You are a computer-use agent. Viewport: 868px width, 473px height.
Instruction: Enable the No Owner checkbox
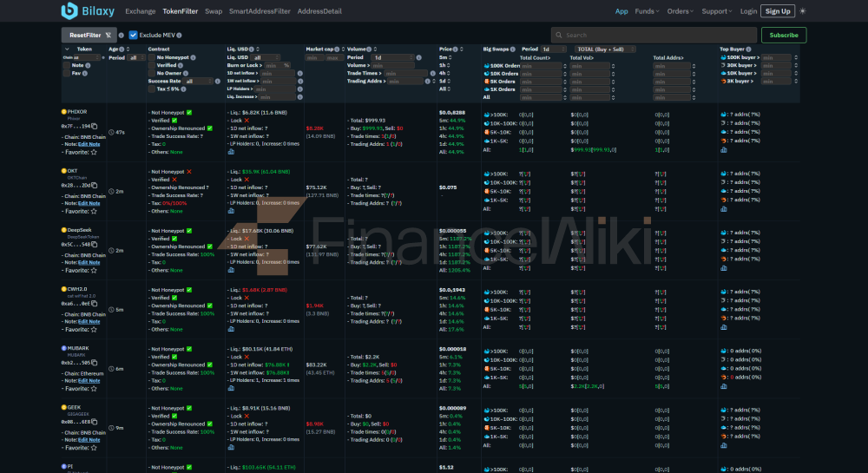click(152, 73)
